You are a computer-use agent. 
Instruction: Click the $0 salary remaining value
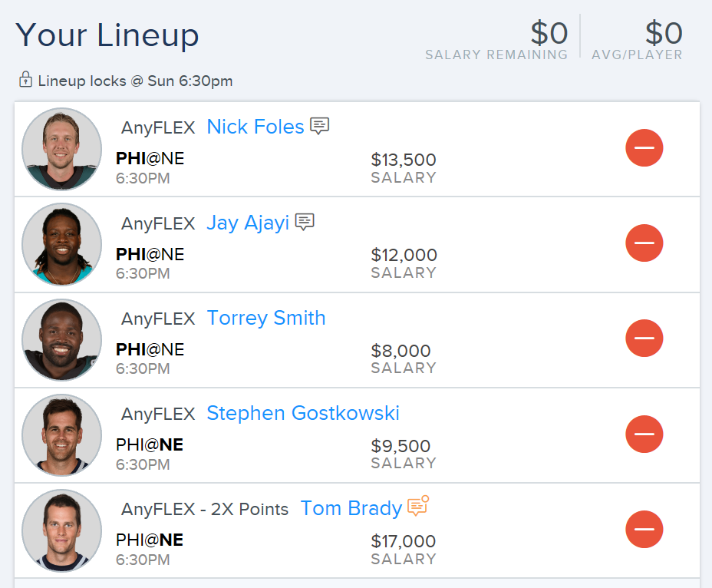click(x=549, y=33)
